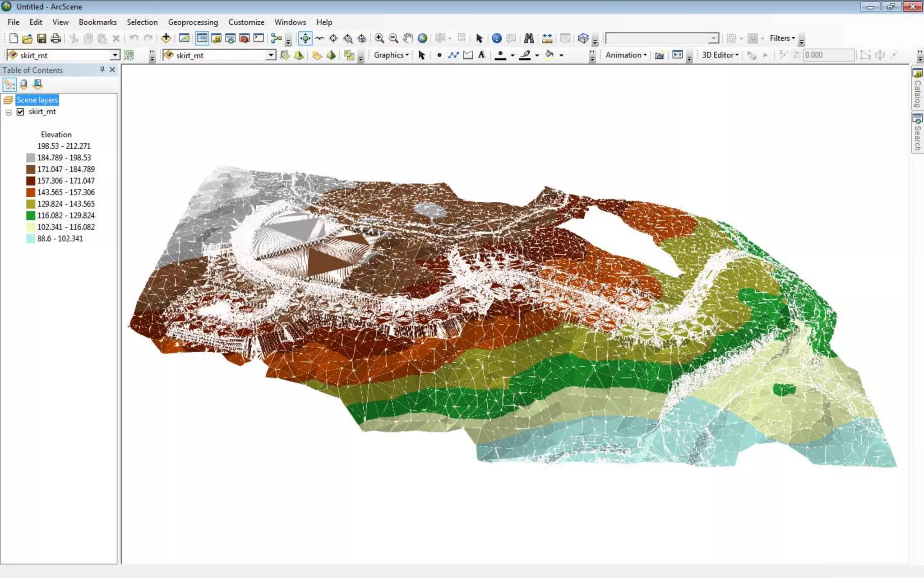
Task: Open the Bookmarks menu
Action: point(97,22)
